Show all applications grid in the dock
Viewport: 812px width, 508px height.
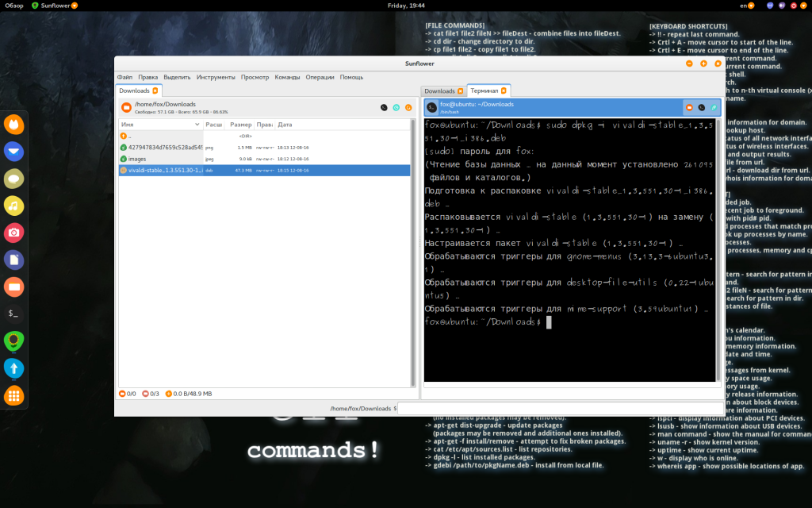(x=14, y=396)
